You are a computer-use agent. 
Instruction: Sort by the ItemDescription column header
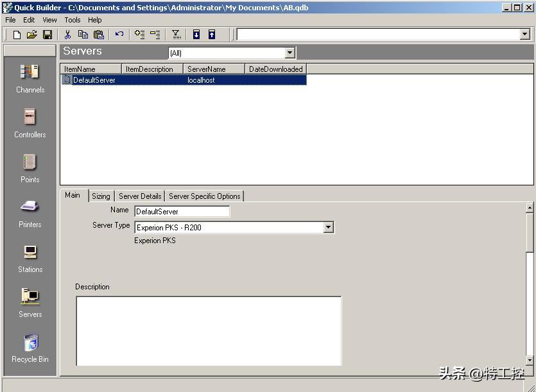(x=153, y=69)
